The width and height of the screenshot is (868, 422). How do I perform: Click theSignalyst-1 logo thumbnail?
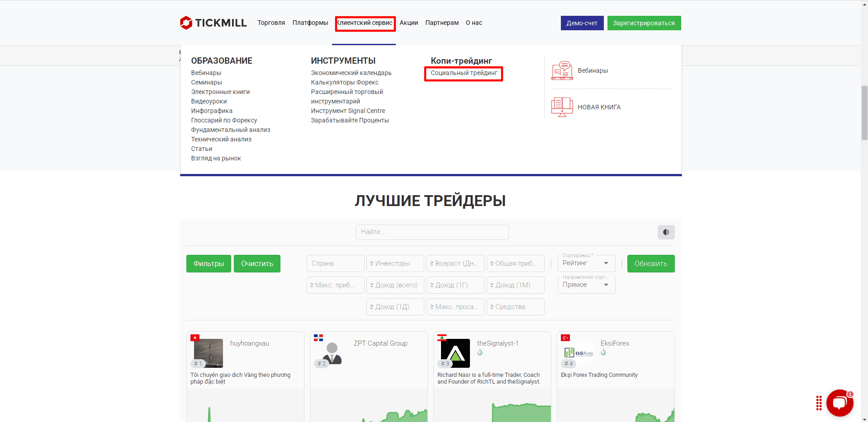point(455,353)
